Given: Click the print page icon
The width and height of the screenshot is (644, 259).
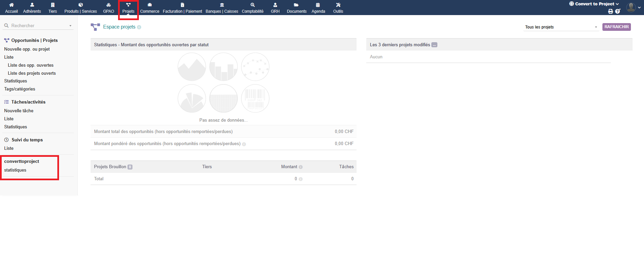Looking at the screenshot, I should (x=610, y=11).
